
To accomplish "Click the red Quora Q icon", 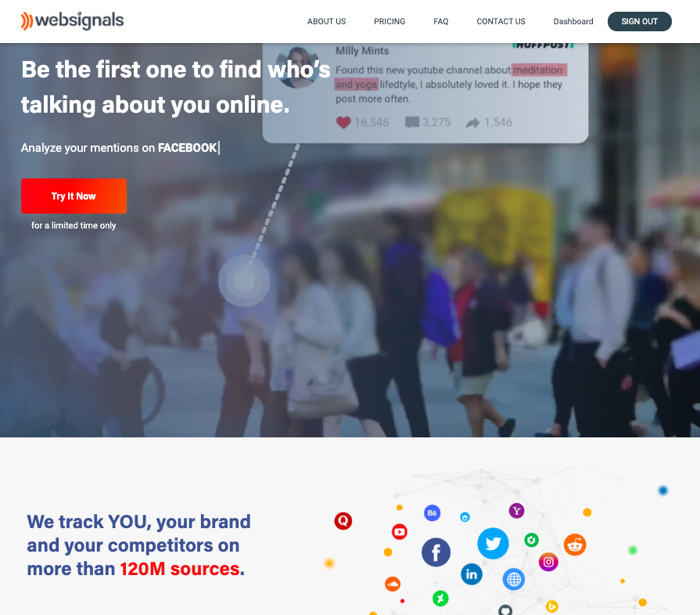I will (x=343, y=521).
